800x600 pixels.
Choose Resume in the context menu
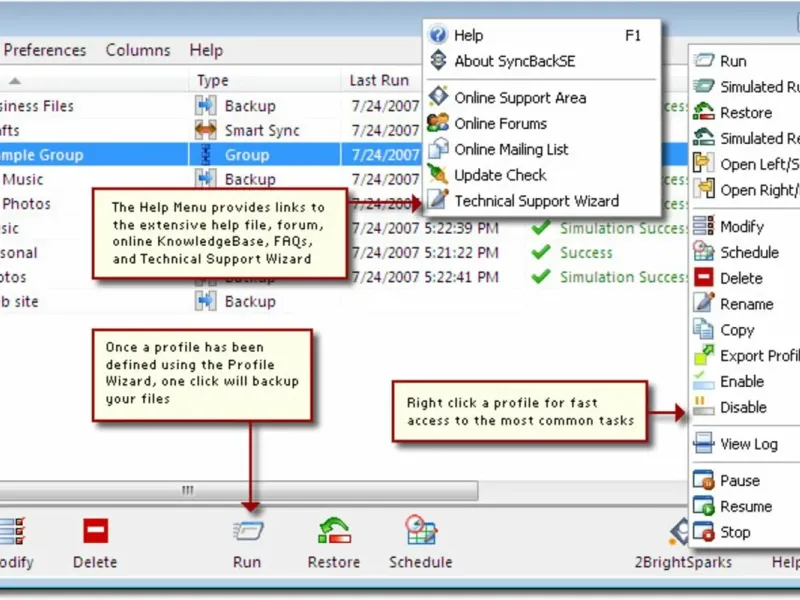click(x=746, y=506)
